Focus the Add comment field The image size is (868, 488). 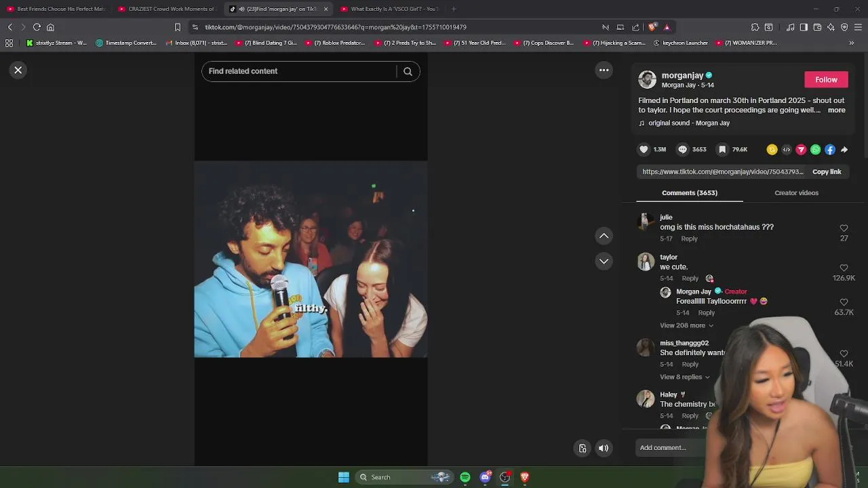click(x=671, y=447)
